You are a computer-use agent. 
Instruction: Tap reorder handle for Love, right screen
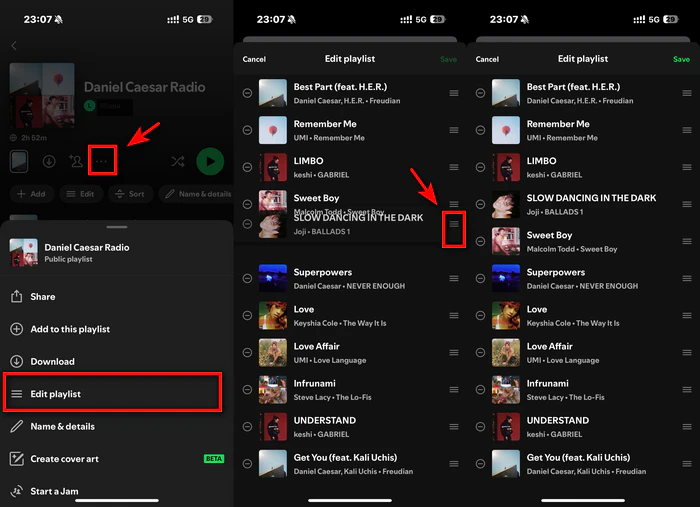click(x=687, y=315)
